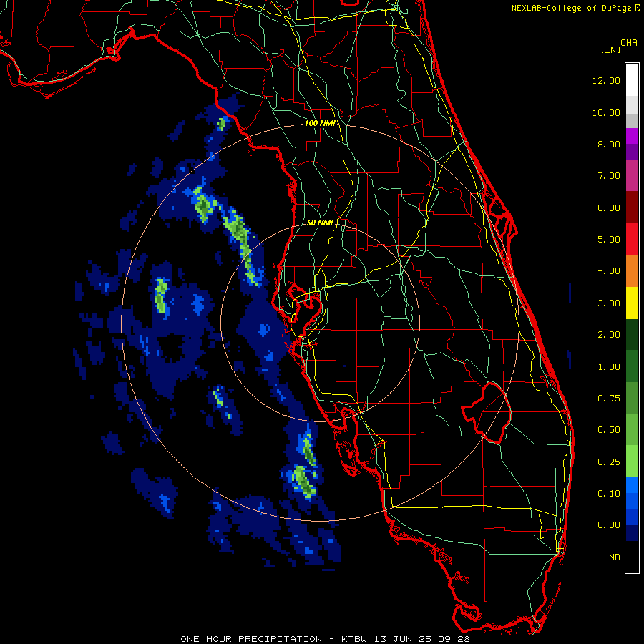Screen dimensions: 644x644
Task: Pick the pink swatch beside 7.00
Action: [632, 175]
